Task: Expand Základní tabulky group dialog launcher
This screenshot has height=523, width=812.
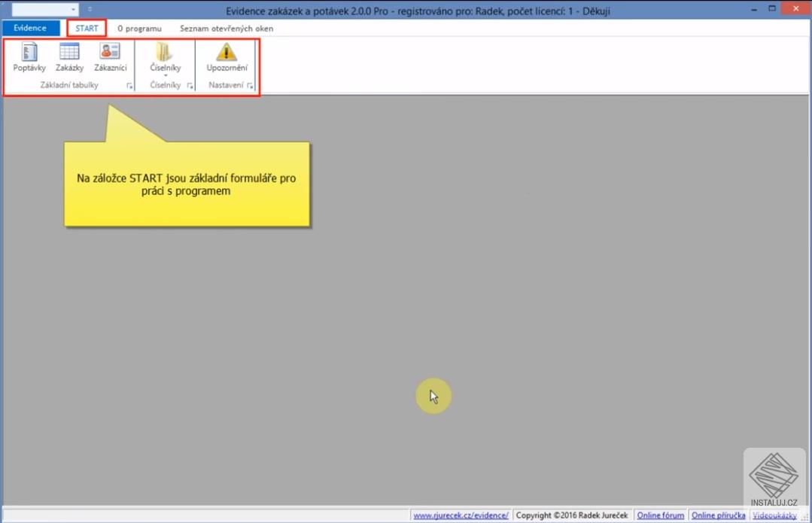Action: [x=129, y=86]
